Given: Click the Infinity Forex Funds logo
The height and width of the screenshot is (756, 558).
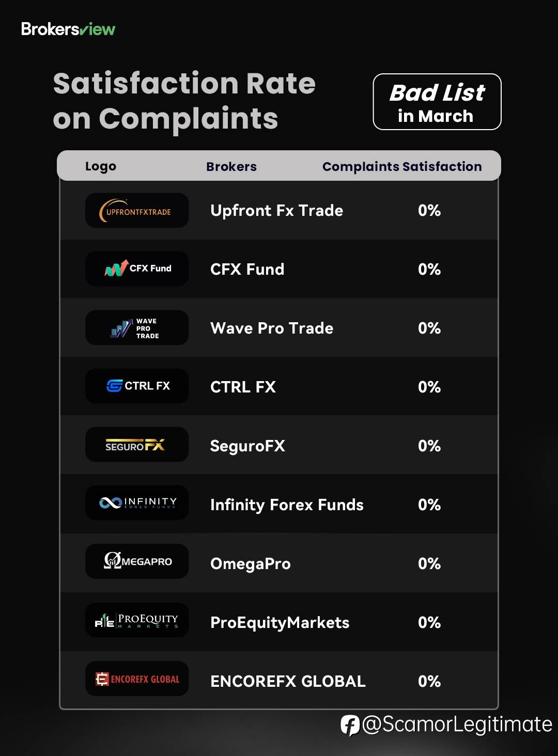Looking at the screenshot, I should click(137, 502).
